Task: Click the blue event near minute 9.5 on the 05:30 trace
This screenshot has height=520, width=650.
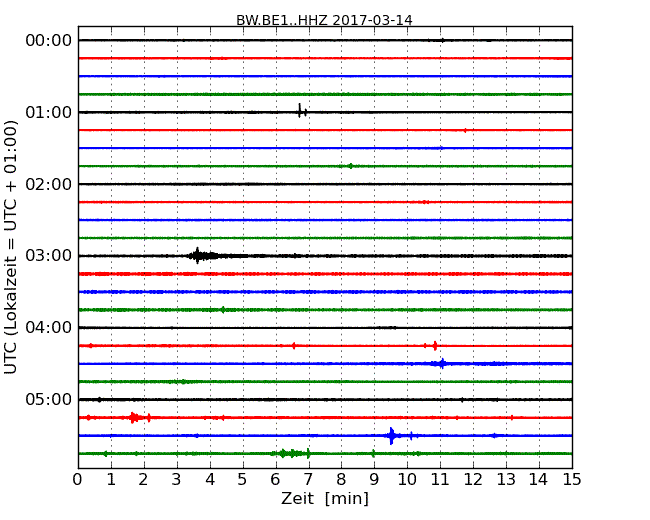Action: (x=392, y=435)
